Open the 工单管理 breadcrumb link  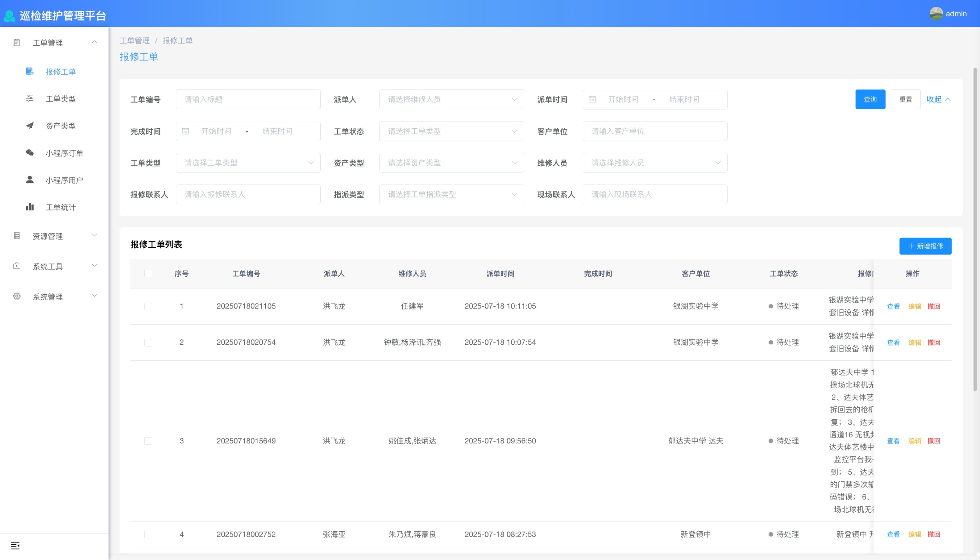[x=135, y=40]
